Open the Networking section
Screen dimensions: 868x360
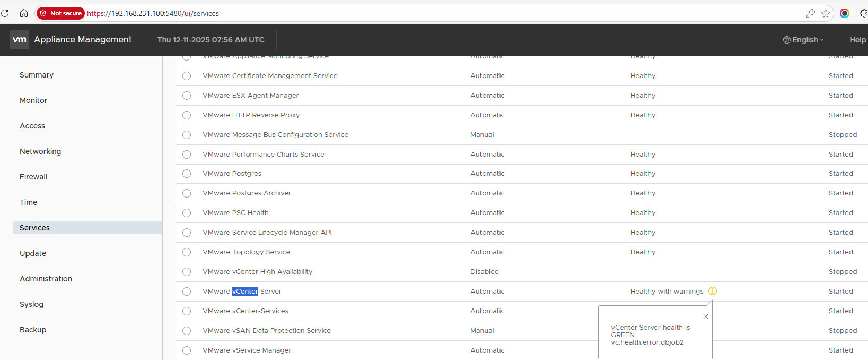point(40,151)
